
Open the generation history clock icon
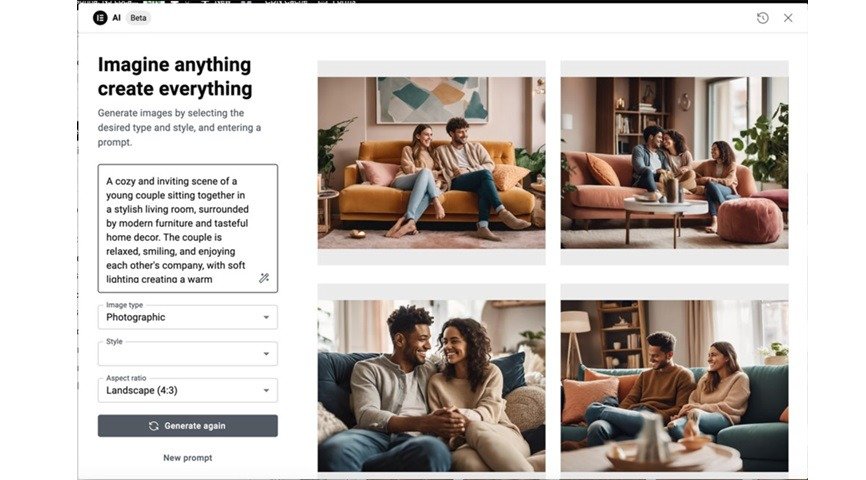click(762, 18)
